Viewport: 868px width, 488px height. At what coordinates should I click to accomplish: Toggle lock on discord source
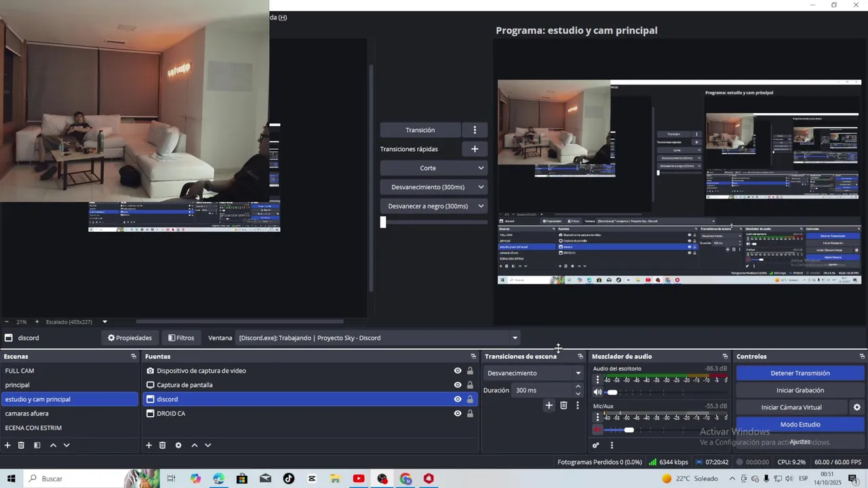point(470,399)
